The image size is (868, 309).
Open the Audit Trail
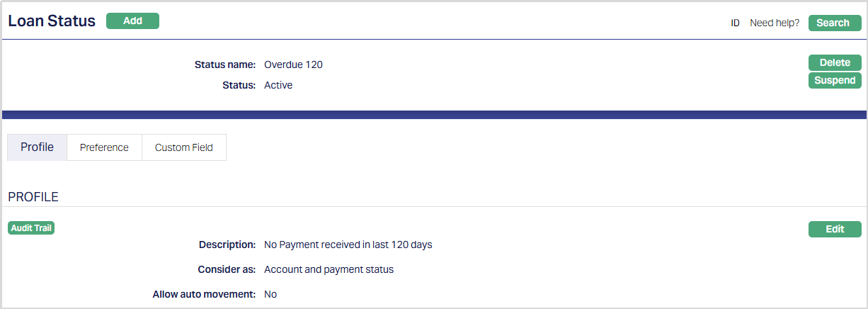coord(31,228)
